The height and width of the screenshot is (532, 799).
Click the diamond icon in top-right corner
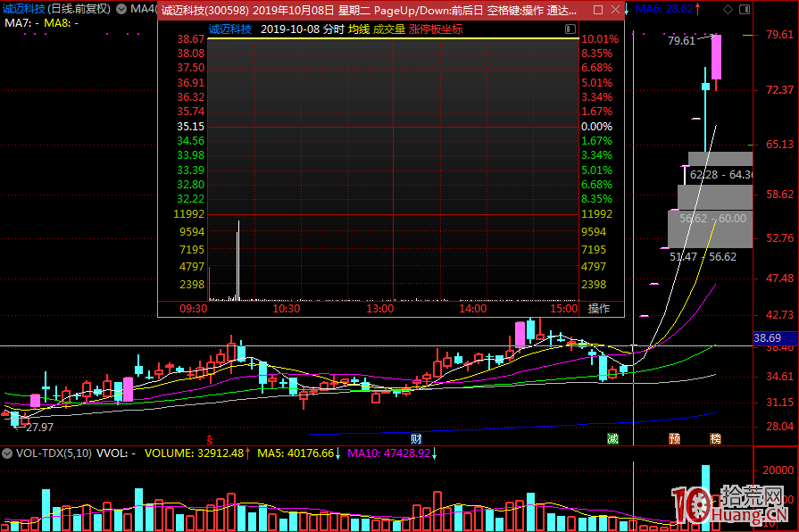pos(728,9)
